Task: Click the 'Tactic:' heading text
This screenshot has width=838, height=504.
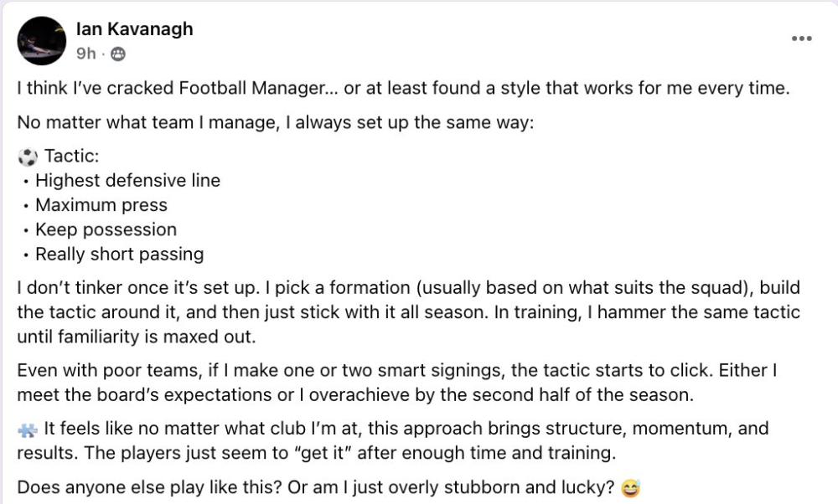Action: coord(71,156)
